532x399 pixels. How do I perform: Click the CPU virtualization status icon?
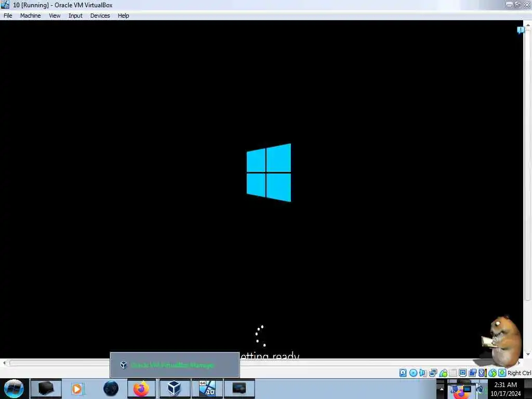(x=482, y=373)
